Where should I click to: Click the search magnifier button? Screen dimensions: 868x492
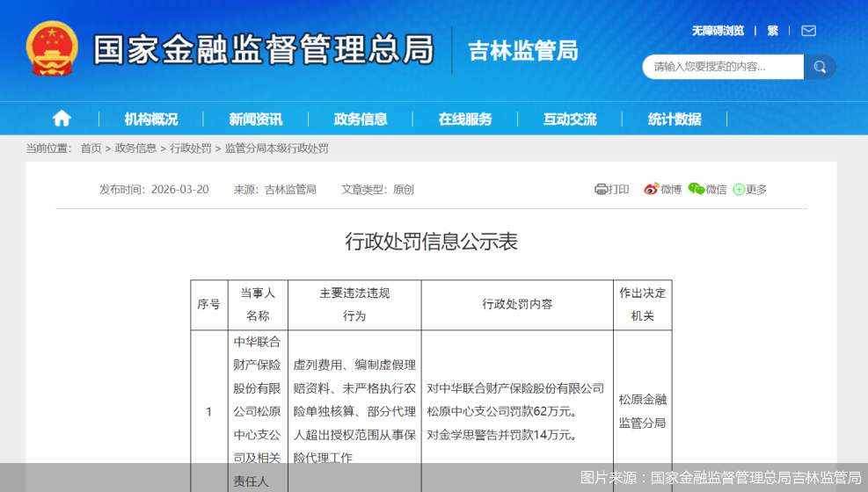820,67
